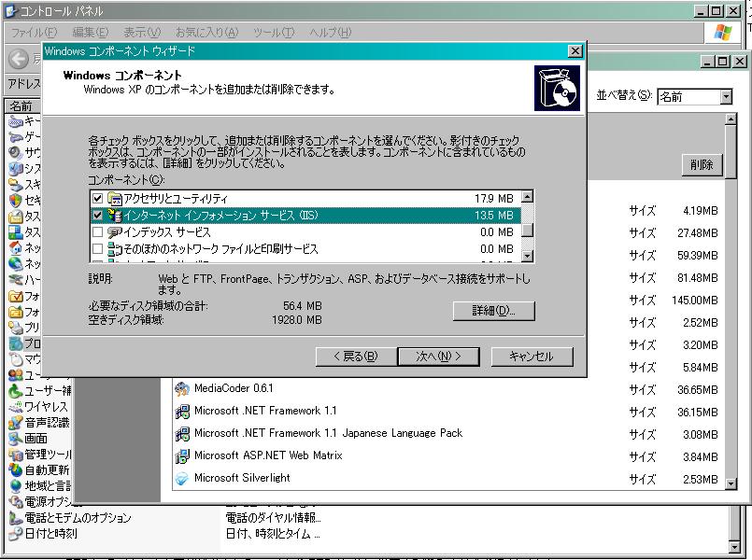Enable the インデックス サービス checkbox

[98, 232]
